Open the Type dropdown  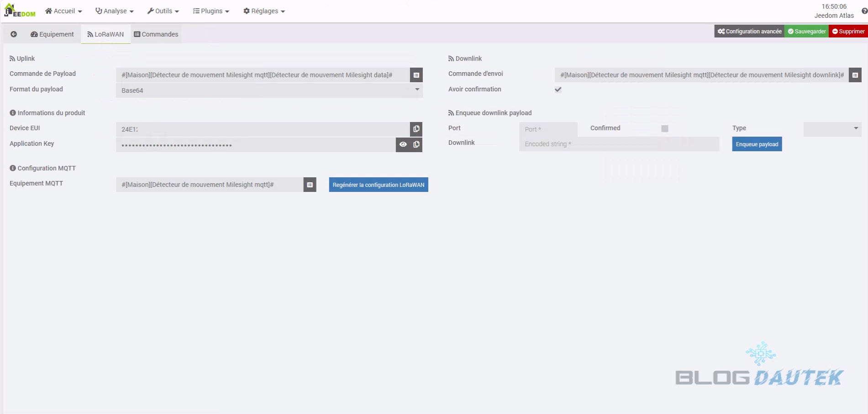832,129
